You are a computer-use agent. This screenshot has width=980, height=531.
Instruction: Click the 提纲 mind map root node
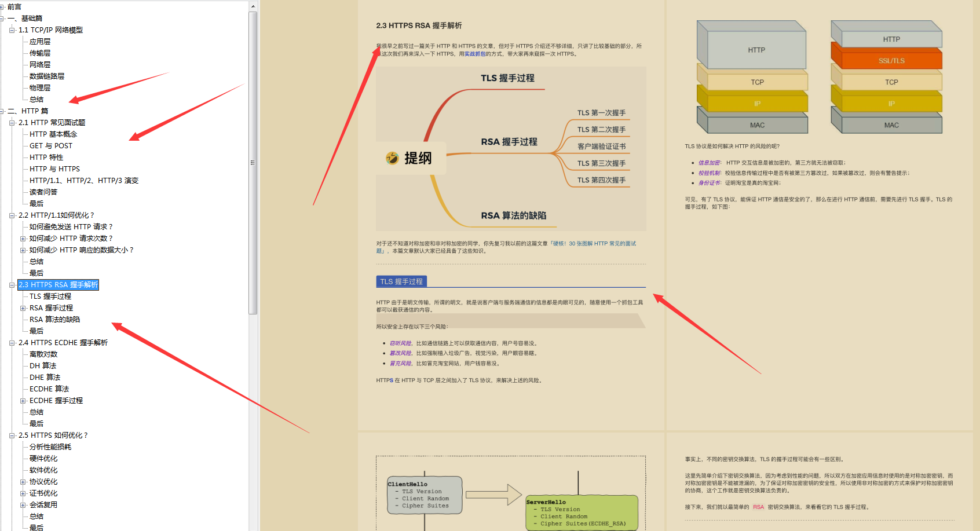(x=411, y=158)
